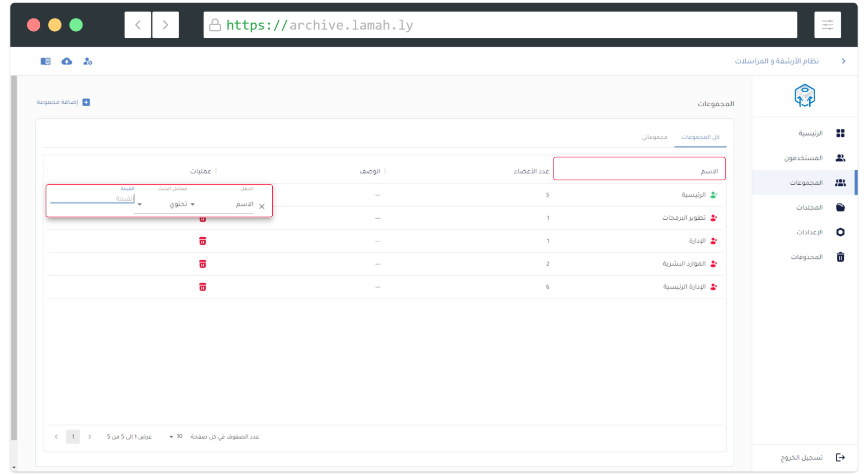
Task: Open browser settings sliders icon
Action: coord(828,25)
